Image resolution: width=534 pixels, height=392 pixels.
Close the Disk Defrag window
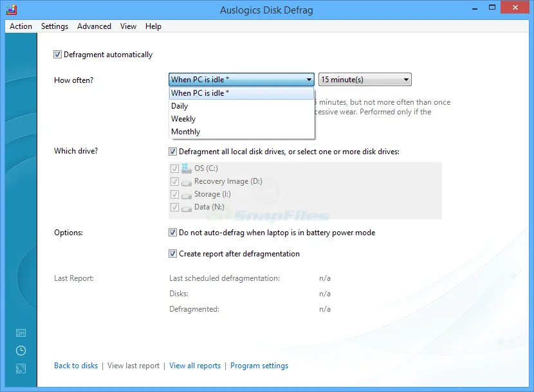click(515, 8)
